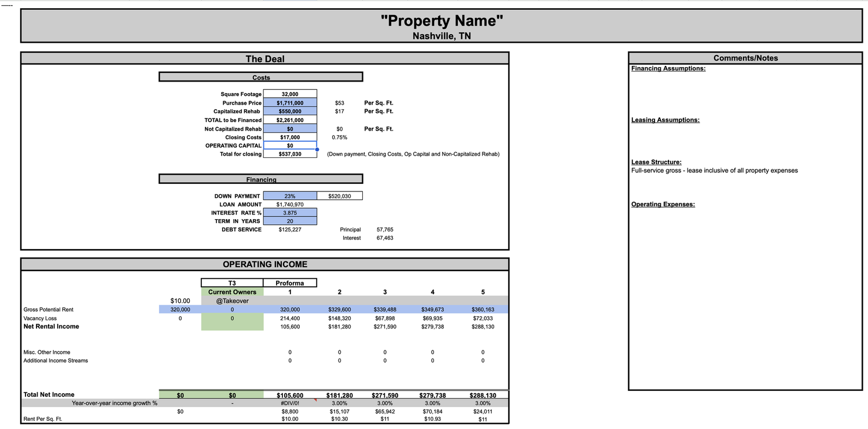Image resolution: width=868 pixels, height=429 pixels.
Task: Select Vacancy Loss year 1 value 214,400
Action: (290, 319)
